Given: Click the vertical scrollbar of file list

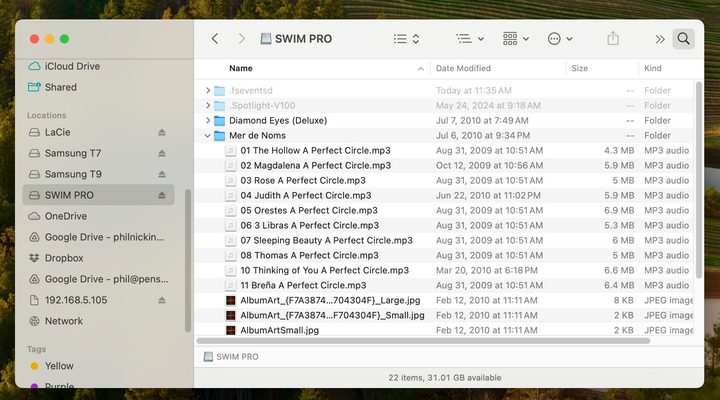Looking at the screenshot, I should click(x=699, y=180).
